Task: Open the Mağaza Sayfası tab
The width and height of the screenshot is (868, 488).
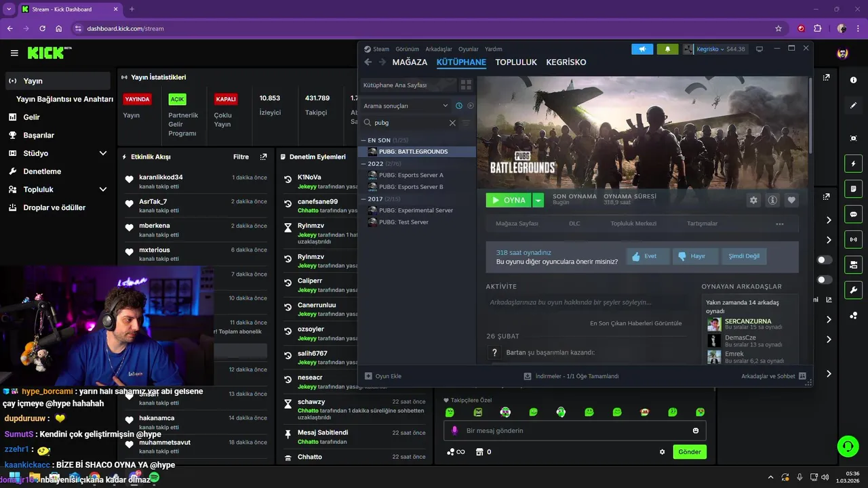Action: click(x=517, y=224)
